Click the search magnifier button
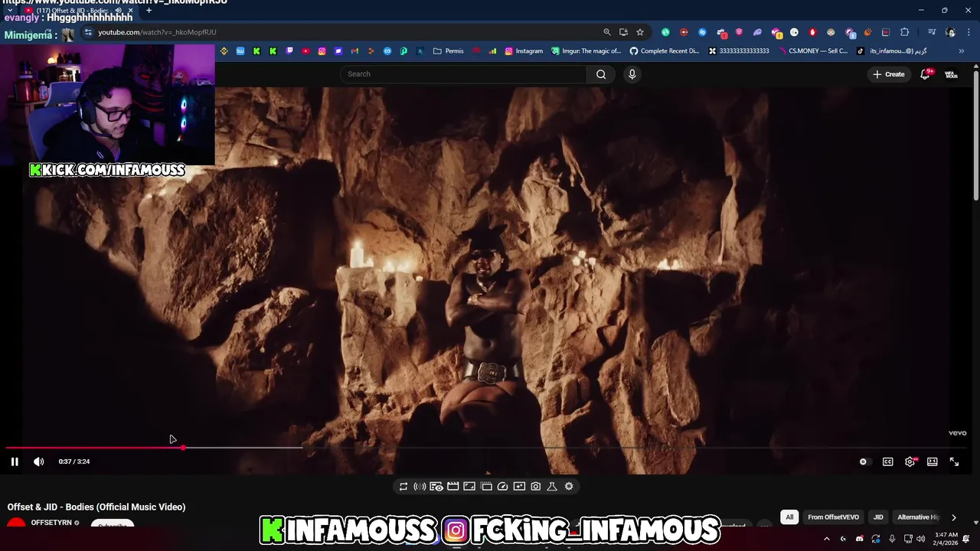Image resolution: width=980 pixels, height=551 pixels. (x=601, y=74)
